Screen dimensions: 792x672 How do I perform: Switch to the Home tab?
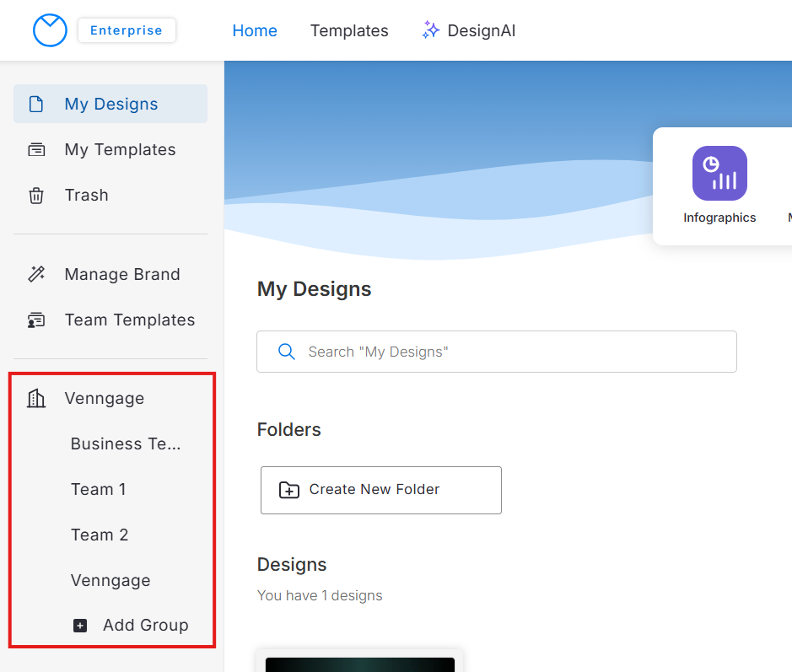tap(255, 31)
